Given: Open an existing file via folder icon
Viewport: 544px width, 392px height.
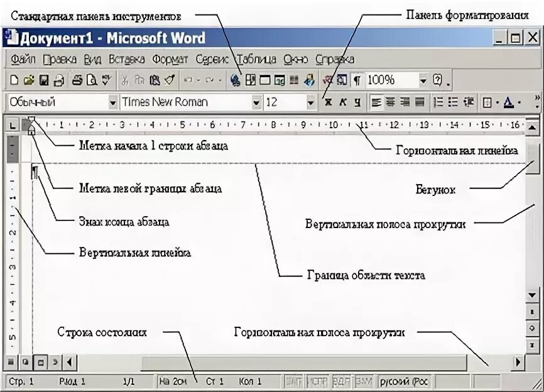Looking at the screenshot, I should point(29,80).
